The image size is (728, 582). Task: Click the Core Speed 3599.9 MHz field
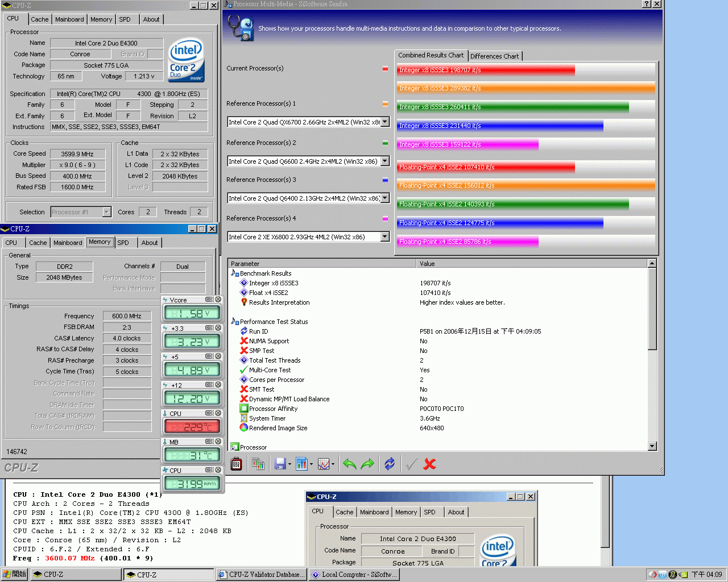point(78,154)
